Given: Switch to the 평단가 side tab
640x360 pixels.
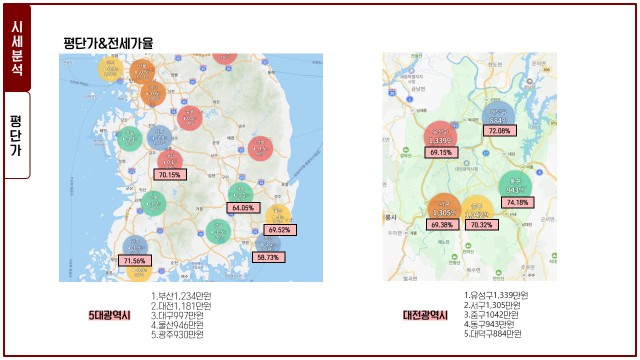Looking at the screenshot, I should pyautogui.click(x=17, y=135).
